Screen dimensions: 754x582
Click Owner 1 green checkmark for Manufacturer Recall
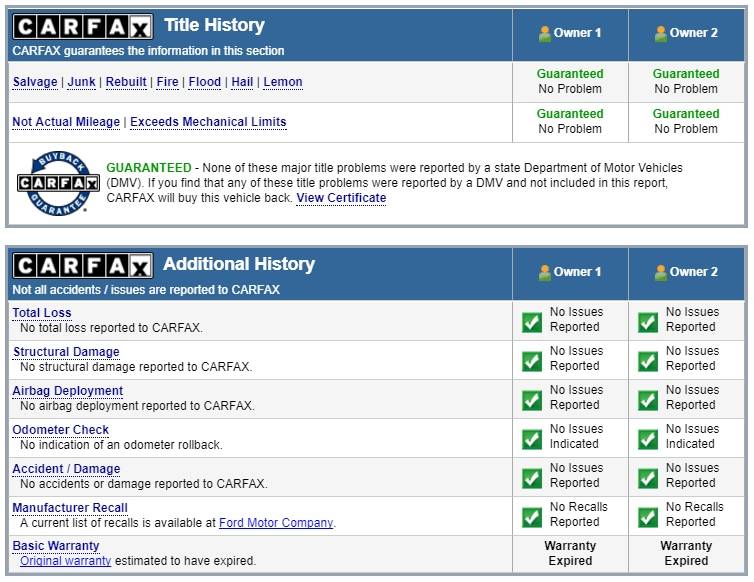[532, 517]
